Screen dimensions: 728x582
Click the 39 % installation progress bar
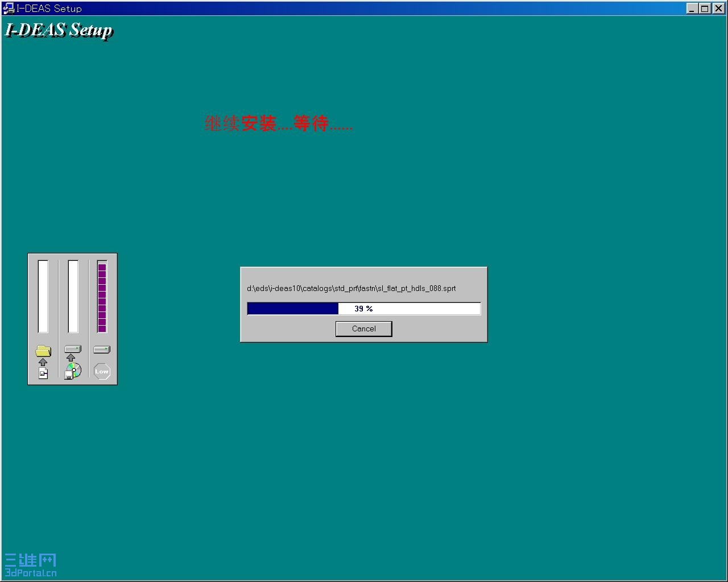click(x=364, y=309)
